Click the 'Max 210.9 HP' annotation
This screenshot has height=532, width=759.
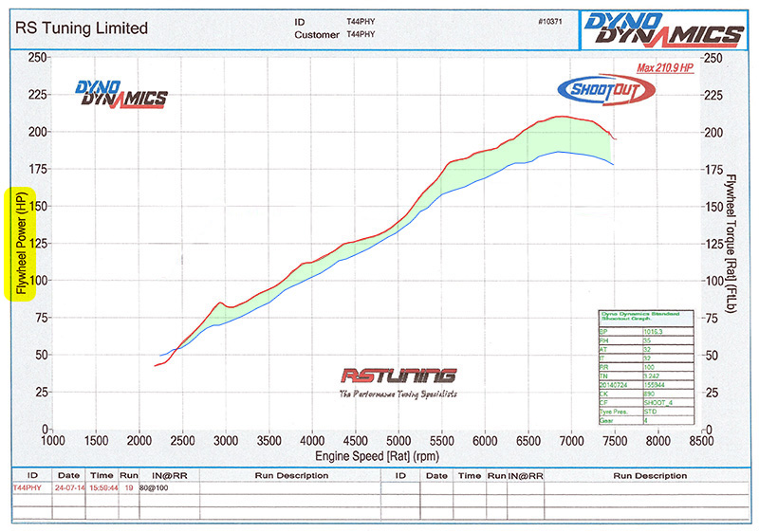(x=665, y=68)
